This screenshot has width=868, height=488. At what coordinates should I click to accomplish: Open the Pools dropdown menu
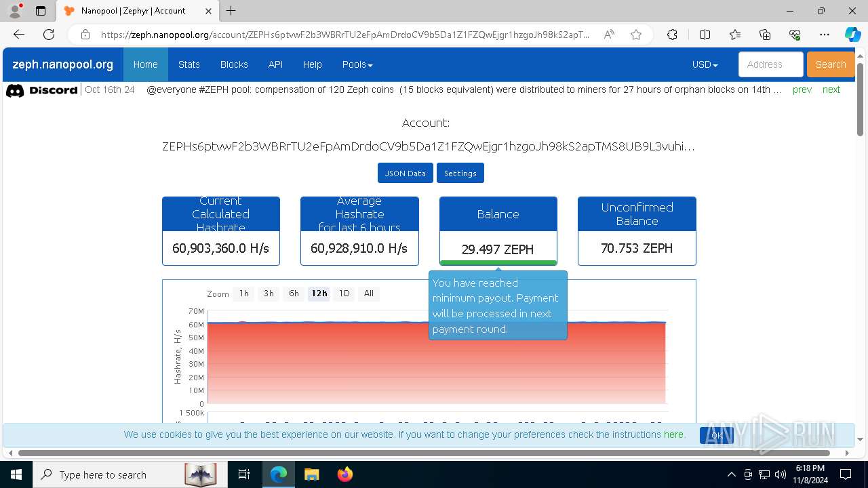click(357, 64)
